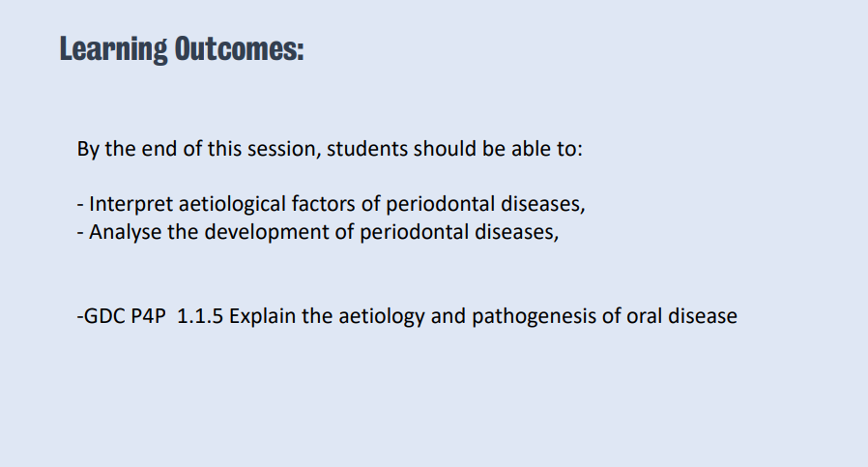Select the word "aetiological" in first bullet
This screenshot has height=467, width=868.
[228, 205]
